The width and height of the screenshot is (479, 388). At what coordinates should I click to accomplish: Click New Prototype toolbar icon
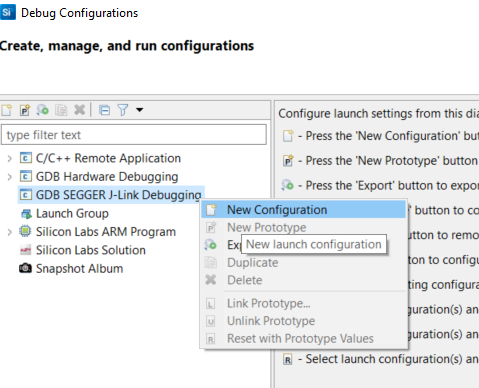click(25, 110)
